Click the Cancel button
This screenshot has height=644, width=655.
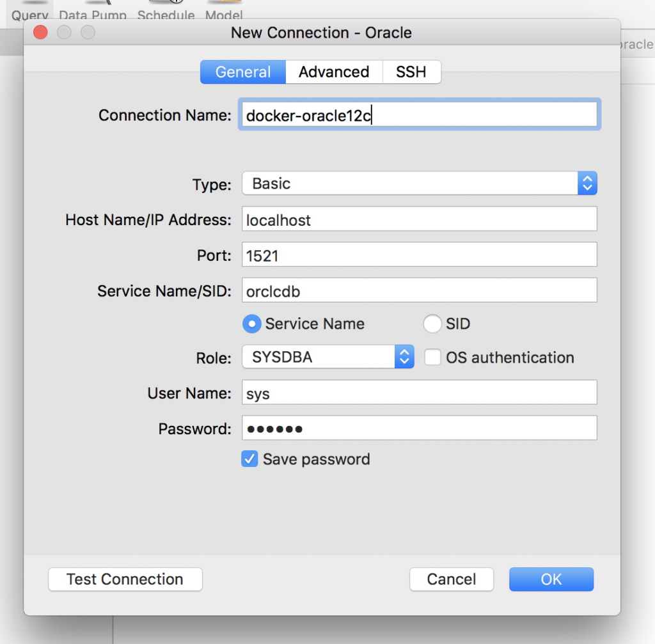point(452,579)
